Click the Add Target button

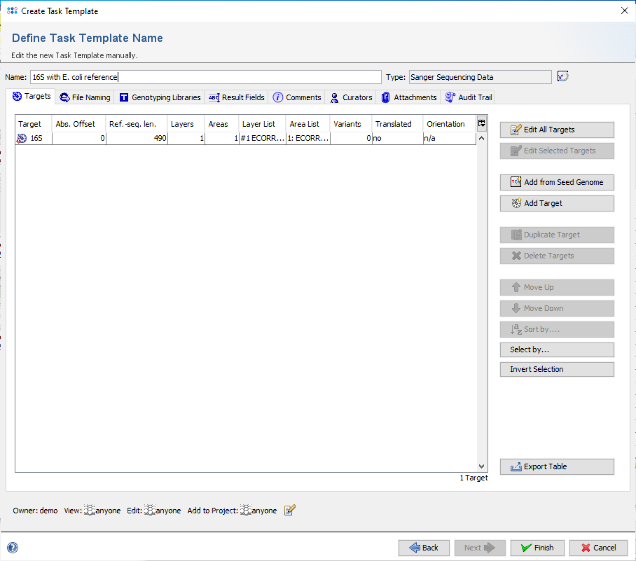click(x=557, y=203)
